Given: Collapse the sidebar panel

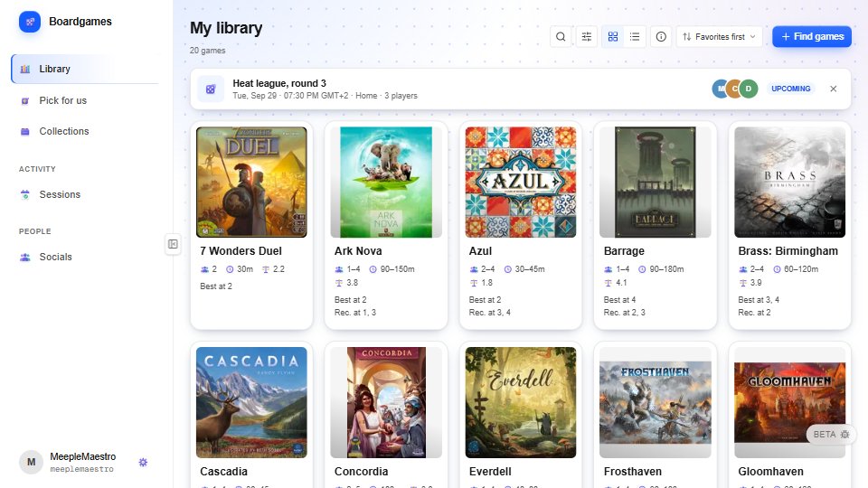Looking at the screenshot, I should (x=173, y=244).
